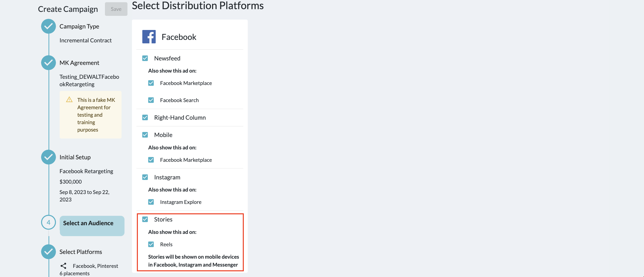Image resolution: width=644 pixels, height=277 pixels.
Task: Go to the Initial Setup step
Action: [75, 157]
